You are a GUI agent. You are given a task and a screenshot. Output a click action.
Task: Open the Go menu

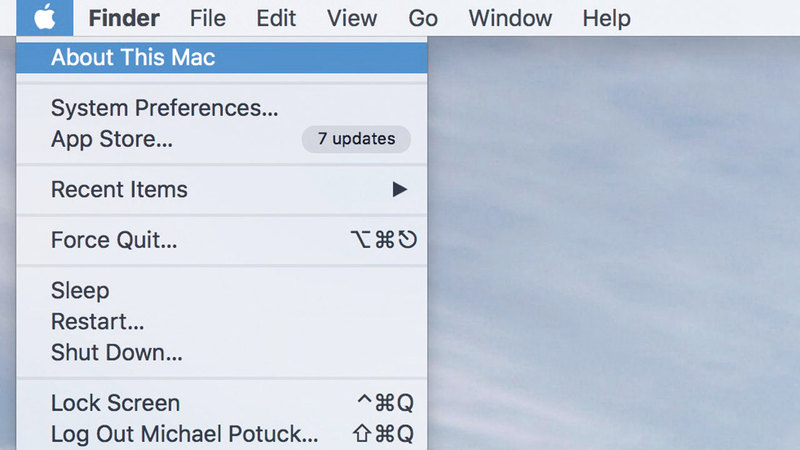pos(423,18)
